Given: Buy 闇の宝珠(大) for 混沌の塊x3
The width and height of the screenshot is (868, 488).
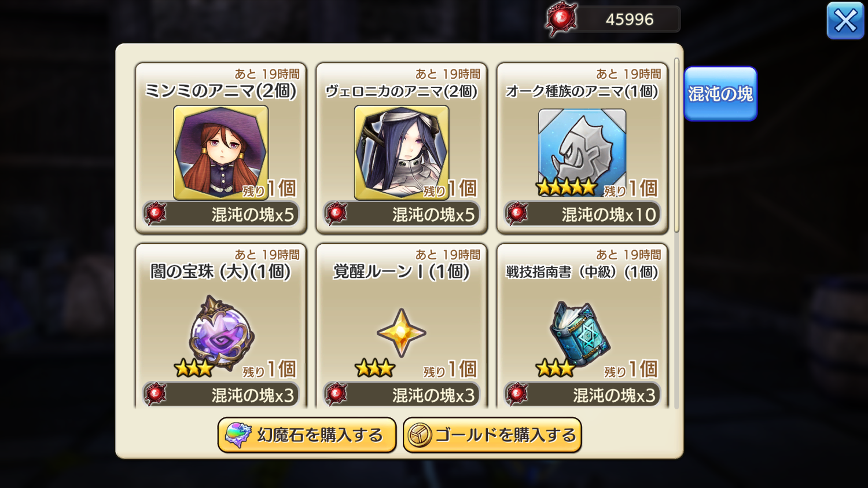Looking at the screenshot, I should click(221, 395).
